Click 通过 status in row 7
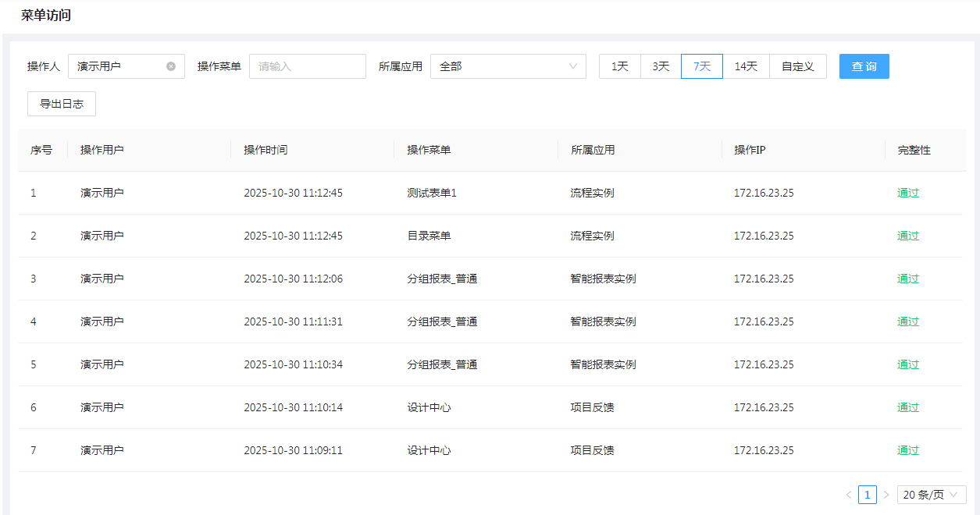The width and height of the screenshot is (980, 515). point(908,450)
